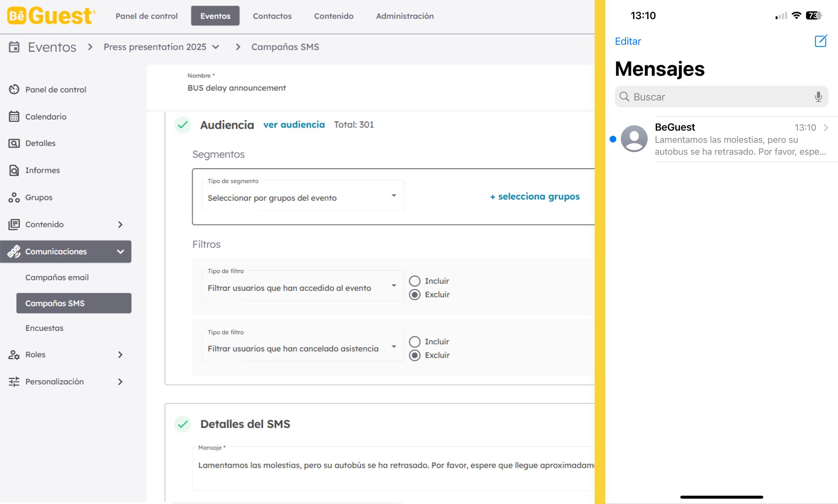Screen dimensions: 838x504
Task: Open the Contactos top tab
Action: [272, 16]
